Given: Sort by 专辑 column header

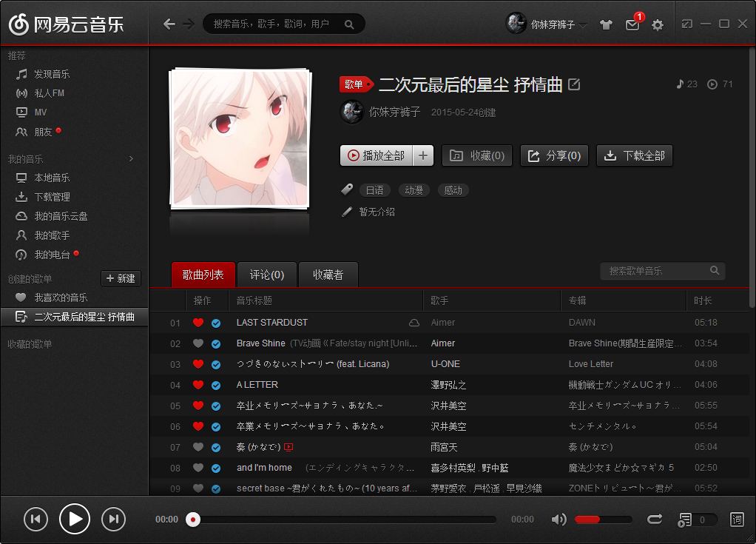Looking at the screenshot, I should (x=624, y=300).
